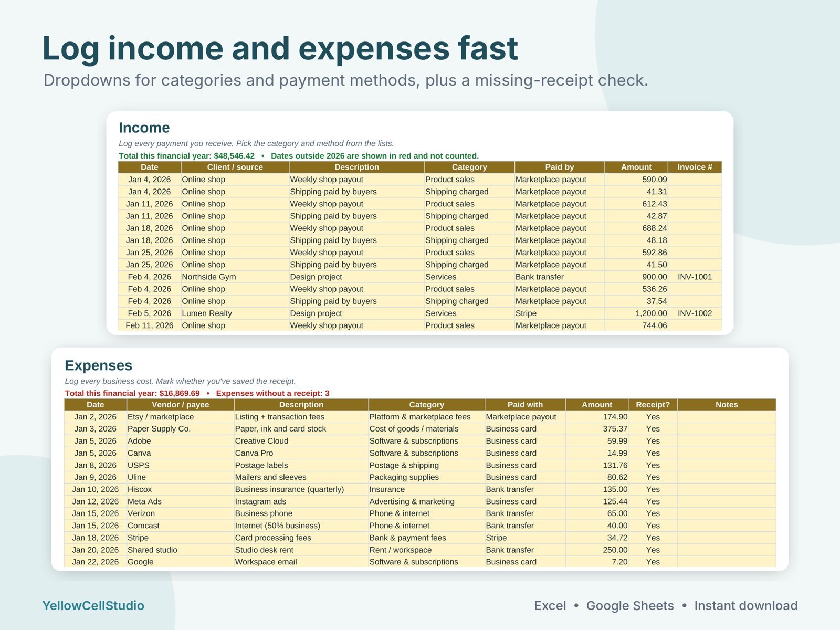
Task: Select the 375.37 expense amount
Action: coord(597,429)
